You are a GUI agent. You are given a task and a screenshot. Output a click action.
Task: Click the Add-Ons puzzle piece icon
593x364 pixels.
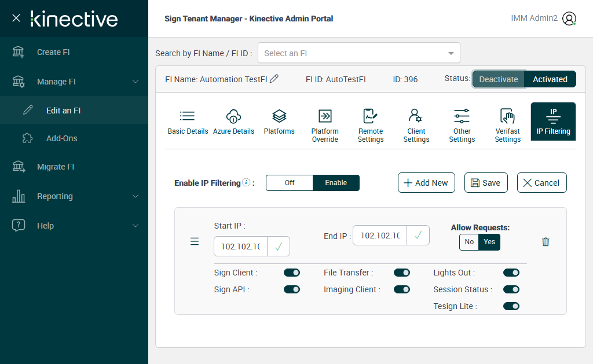pos(28,138)
